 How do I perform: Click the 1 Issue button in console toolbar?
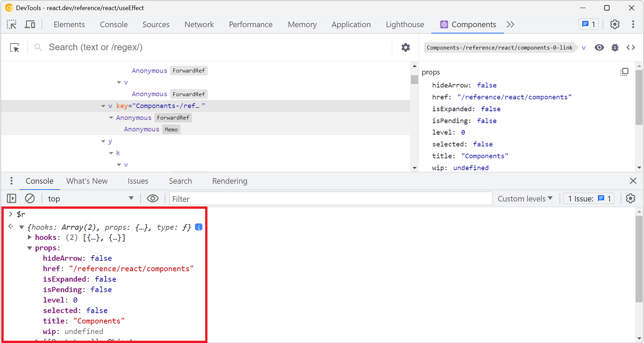[x=589, y=199]
